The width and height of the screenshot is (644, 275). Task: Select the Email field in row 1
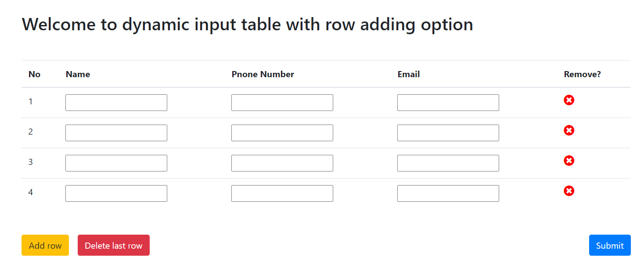point(448,103)
